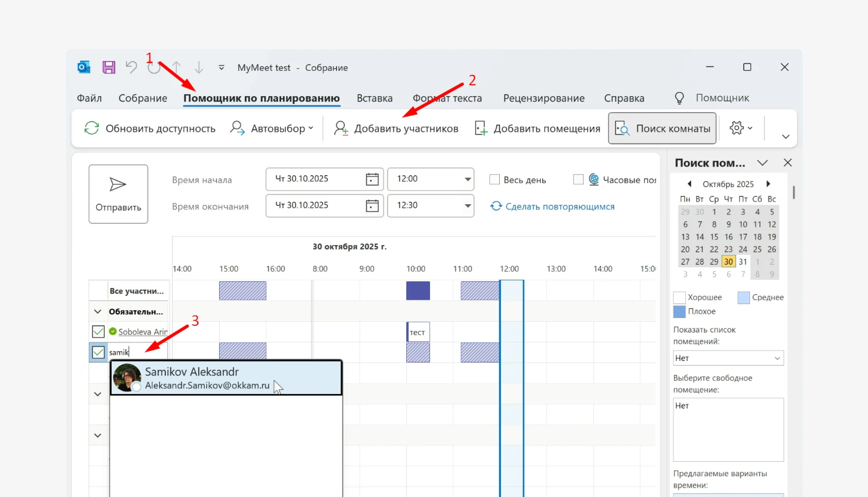
Task: Enable the All day checkbox
Action: (x=494, y=180)
